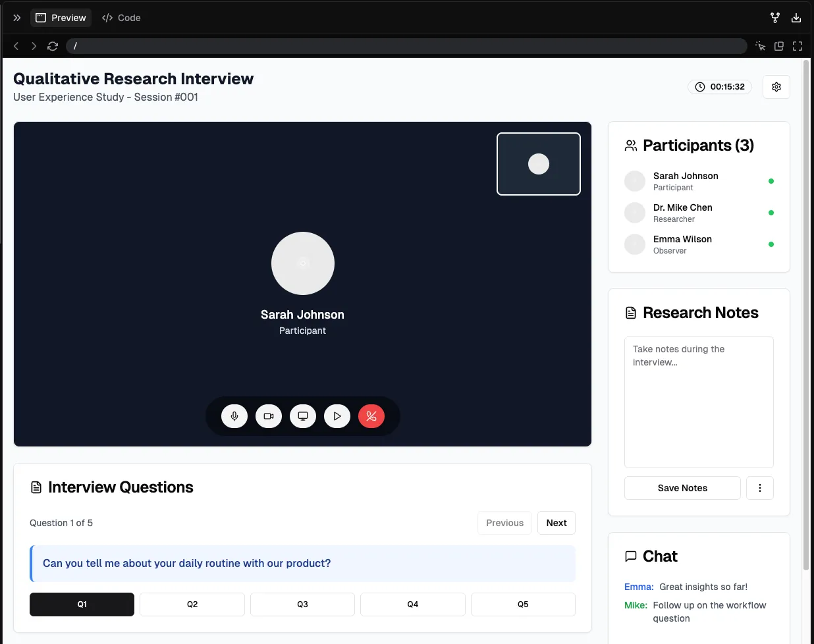Screen dimensions: 814x644
Task: Click the fork branch icon
Action: 775,18
